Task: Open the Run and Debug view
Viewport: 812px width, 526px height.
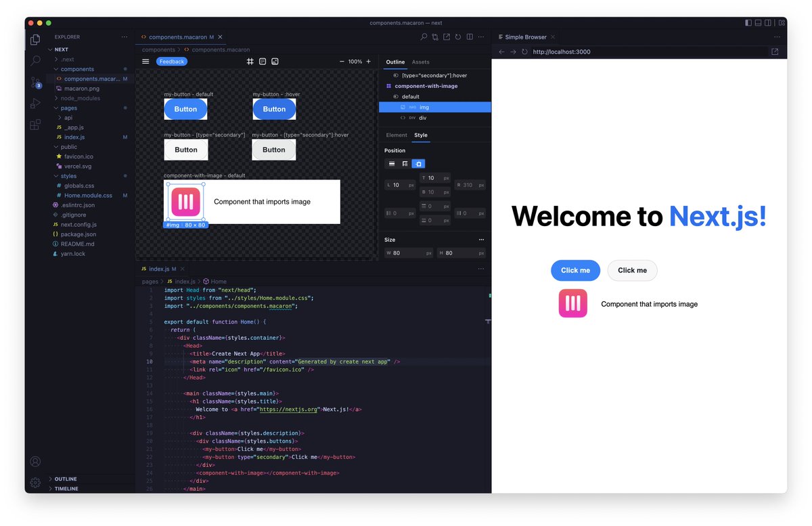Action: pos(35,104)
